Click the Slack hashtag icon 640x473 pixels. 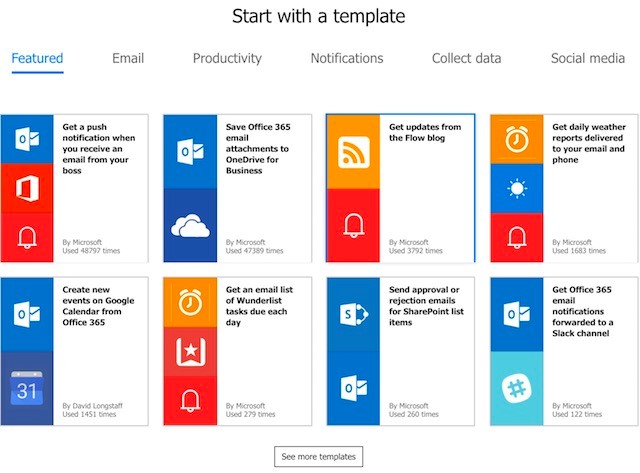[x=517, y=388]
